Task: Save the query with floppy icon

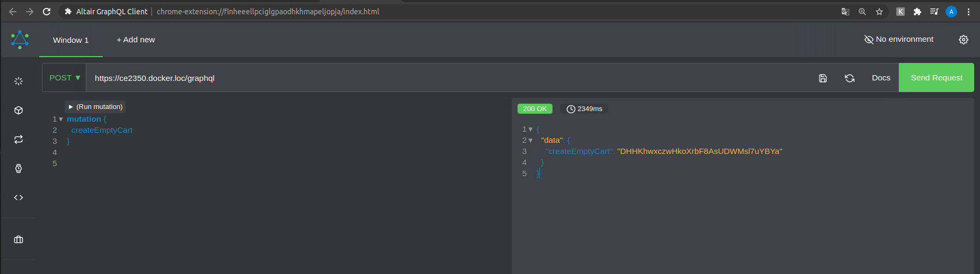Action: 823,78
